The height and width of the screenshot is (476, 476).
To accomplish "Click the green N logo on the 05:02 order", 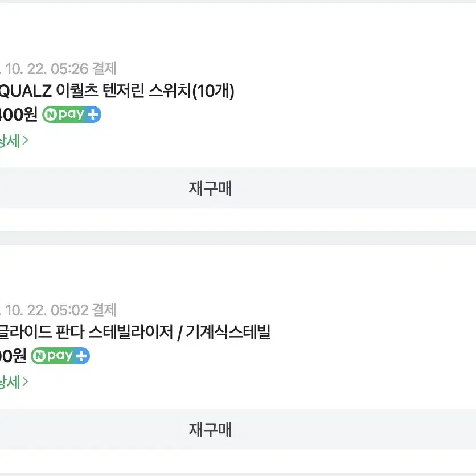I will [x=39, y=356].
